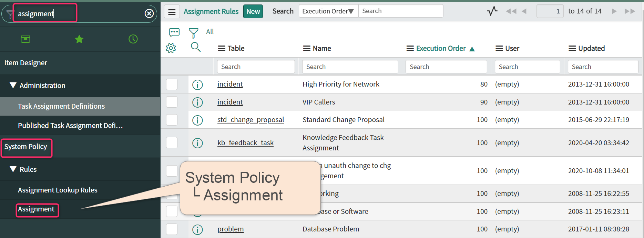The height and width of the screenshot is (238, 644).
Task: Tick the Database Problem row checkbox
Action: [172, 229]
